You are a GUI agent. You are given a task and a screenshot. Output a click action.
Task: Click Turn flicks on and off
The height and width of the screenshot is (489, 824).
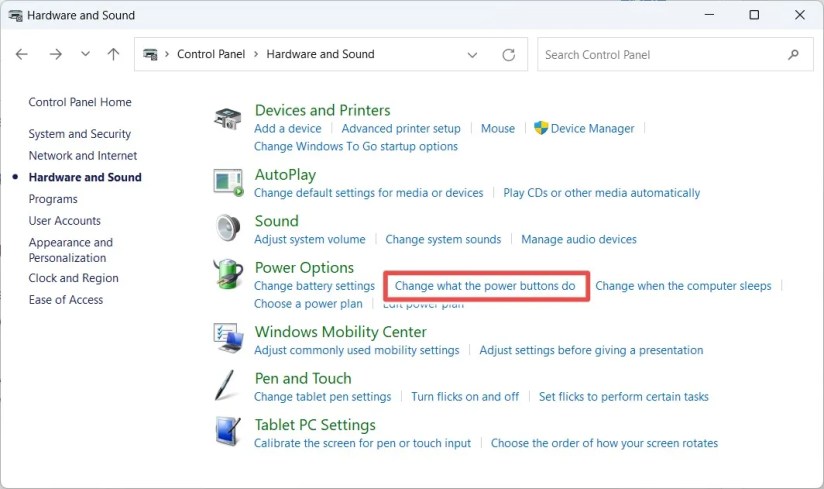click(465, 397)
